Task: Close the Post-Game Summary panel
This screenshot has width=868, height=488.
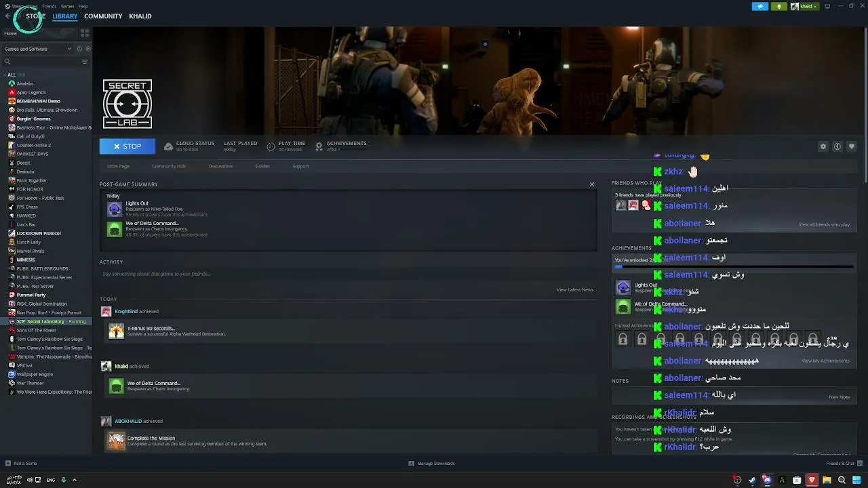Action: pos(592,184)
